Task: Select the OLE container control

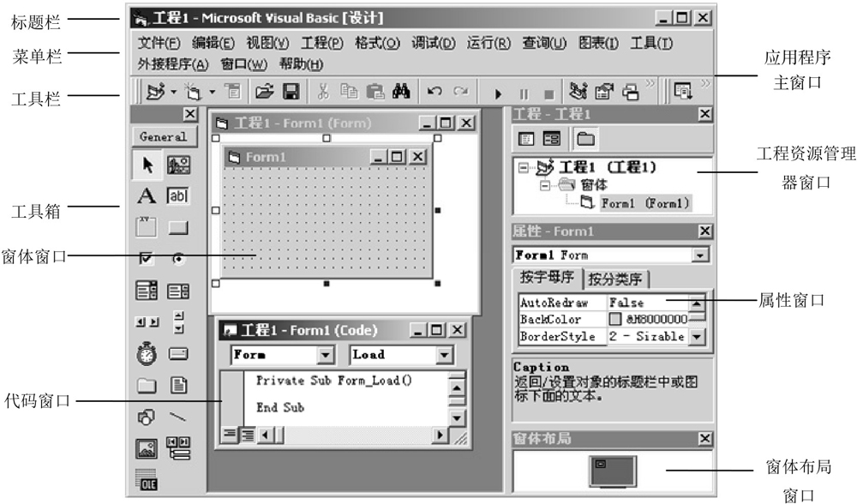Action: click(x=146, y=479)
